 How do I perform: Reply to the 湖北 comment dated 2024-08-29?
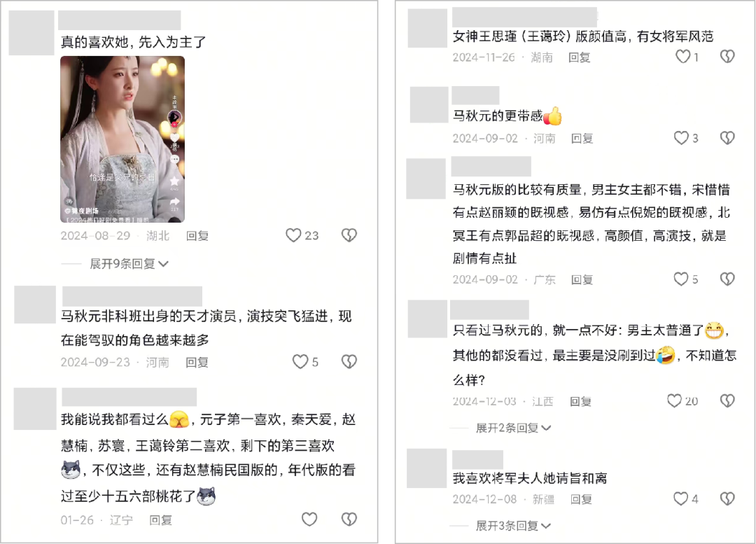pyautogui.click(x=197, y=236)
